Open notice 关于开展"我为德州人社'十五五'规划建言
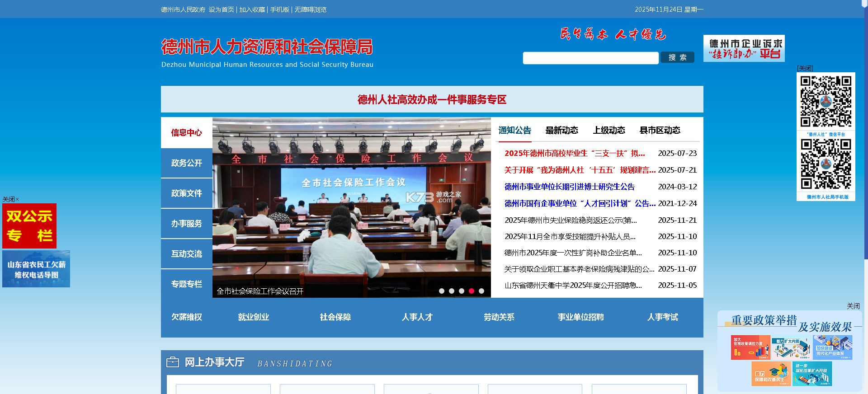 580,170
